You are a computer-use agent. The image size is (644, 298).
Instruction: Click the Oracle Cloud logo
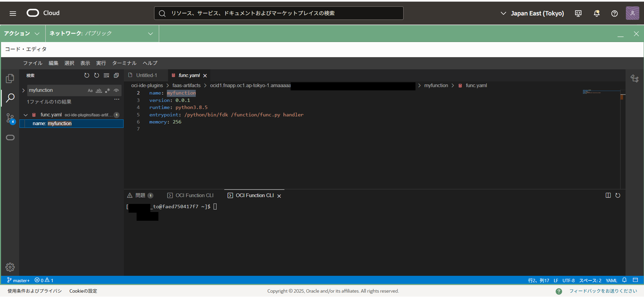43,13
